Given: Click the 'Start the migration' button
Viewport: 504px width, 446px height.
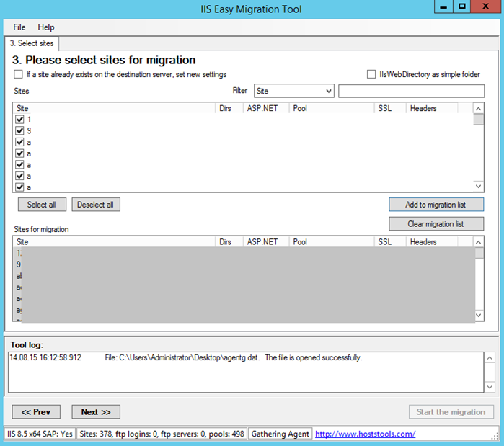Looking at the screenshot, I should tap(451, 411).
